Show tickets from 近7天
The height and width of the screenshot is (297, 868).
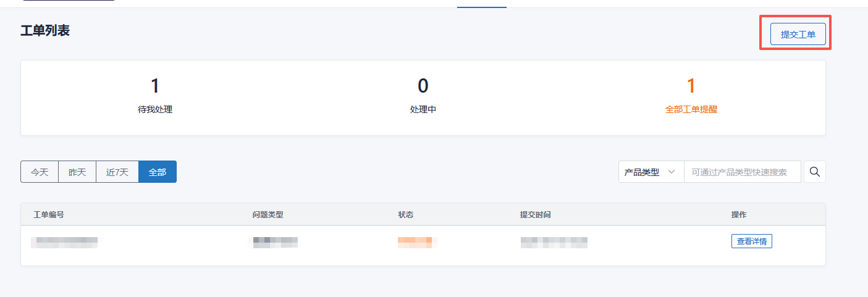point(117,172)
